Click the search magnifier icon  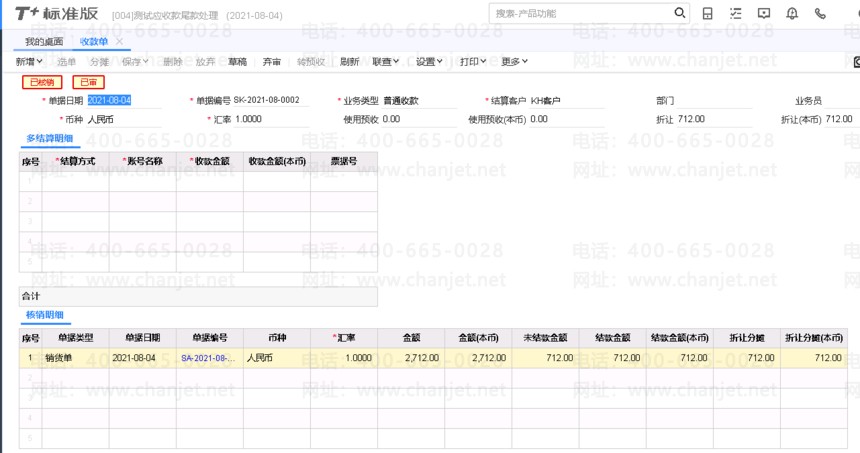point(680,14)
